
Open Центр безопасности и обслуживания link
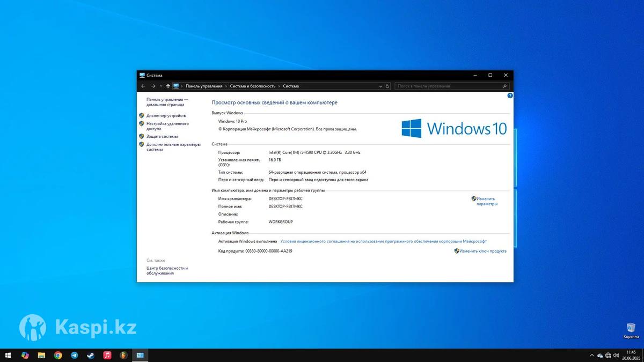coord(167,270)
